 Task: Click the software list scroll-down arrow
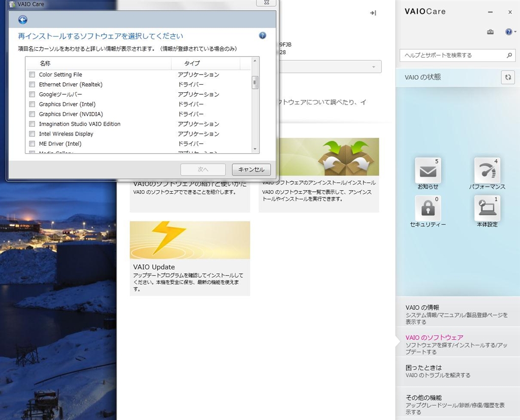coord(255,149)
